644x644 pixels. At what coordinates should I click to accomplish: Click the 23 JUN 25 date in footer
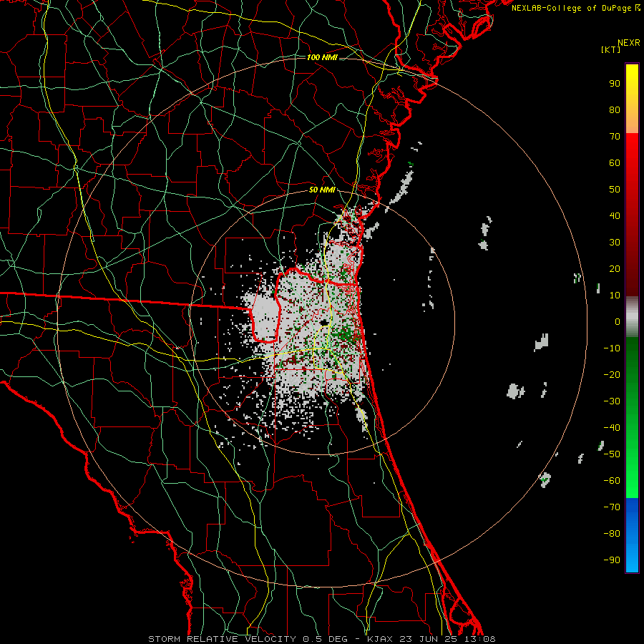coord(428,639)
